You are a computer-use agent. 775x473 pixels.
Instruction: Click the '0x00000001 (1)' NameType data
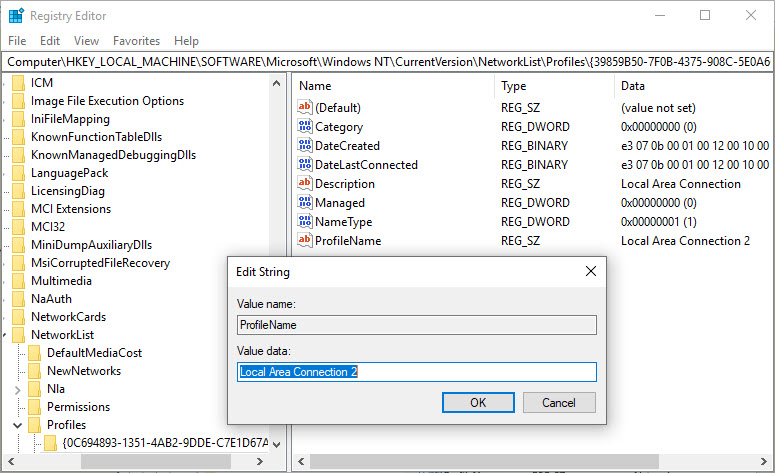659,222
